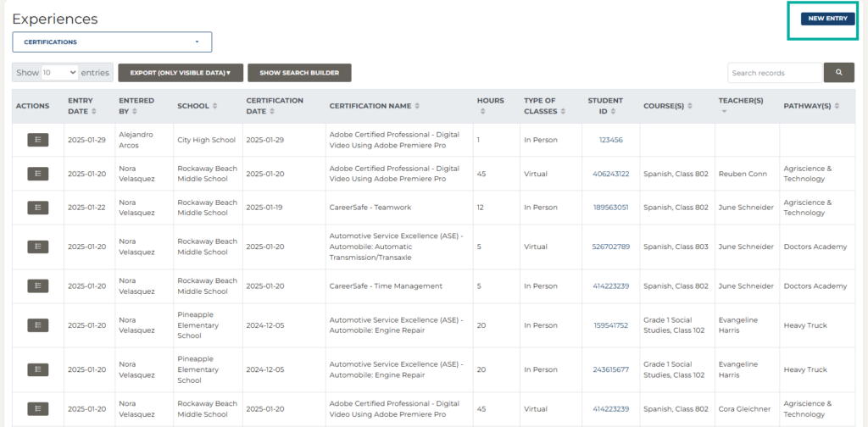Open the Certifications experience type dropdown

(112, 42)
